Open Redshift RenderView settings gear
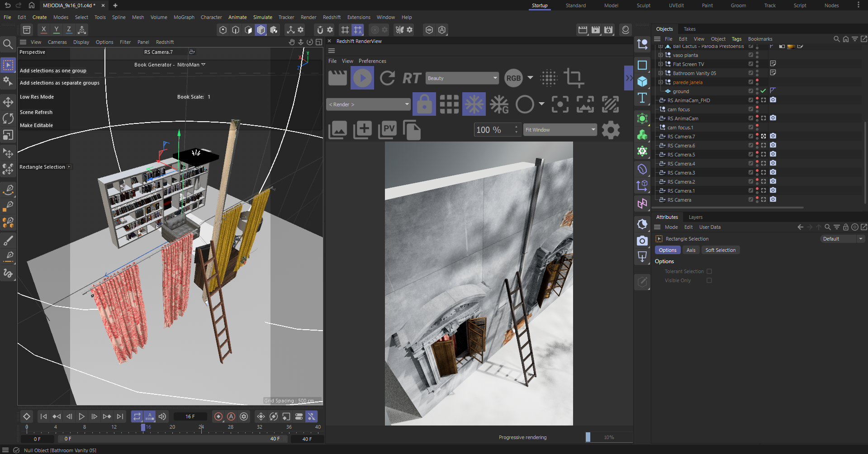This screenshot has width=868, height=454. 610,130
